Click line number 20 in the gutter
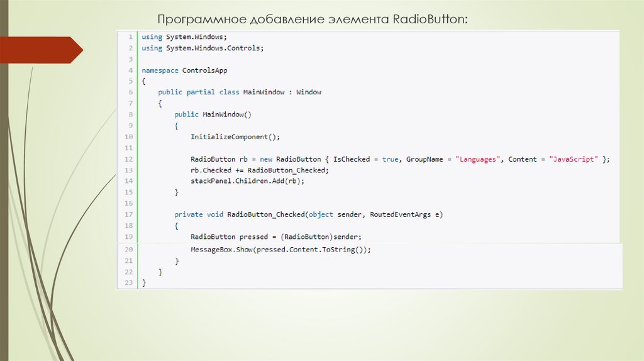This screenshot has width=644, height=361. coord(128,249)
